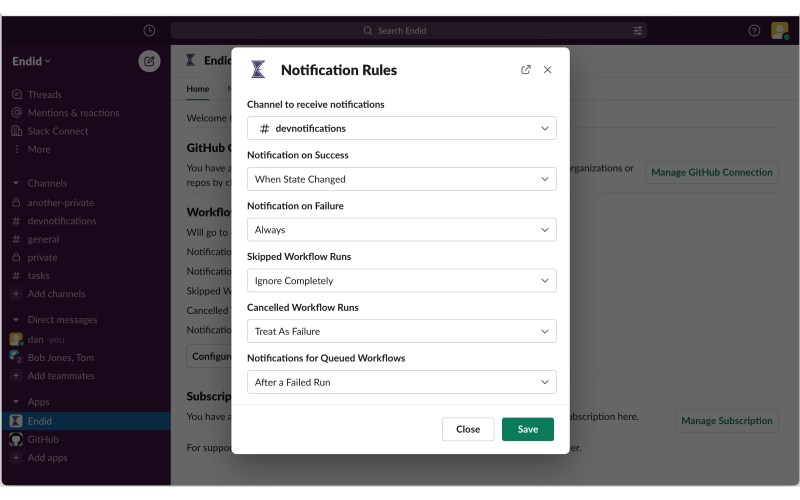Click Manage GitHub Connection

coord(712,172)
